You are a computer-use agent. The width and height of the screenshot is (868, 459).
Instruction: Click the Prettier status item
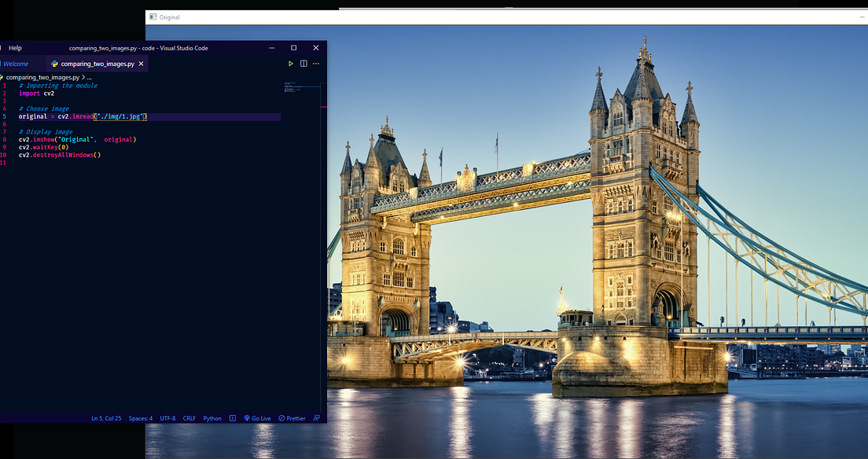pos(292,419)
